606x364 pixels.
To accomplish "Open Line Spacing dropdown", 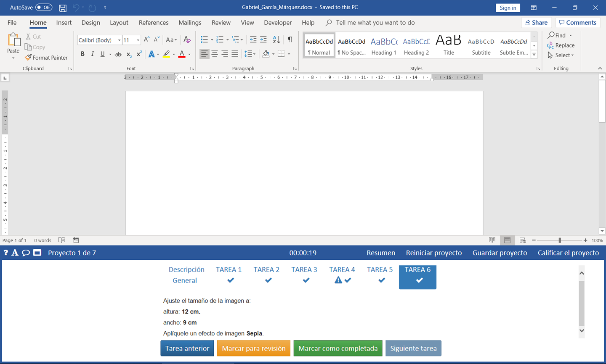I will pos(250,54).
